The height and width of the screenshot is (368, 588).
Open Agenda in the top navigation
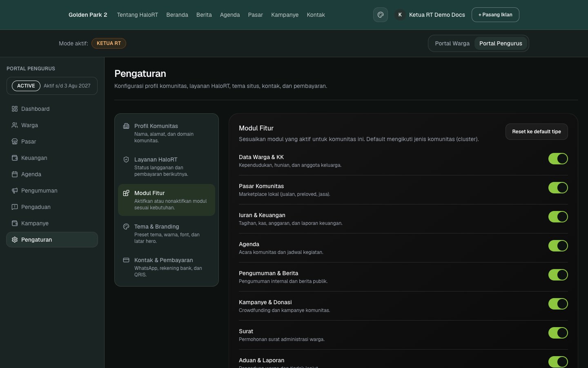pyautogui.click(x=230, y=15)
